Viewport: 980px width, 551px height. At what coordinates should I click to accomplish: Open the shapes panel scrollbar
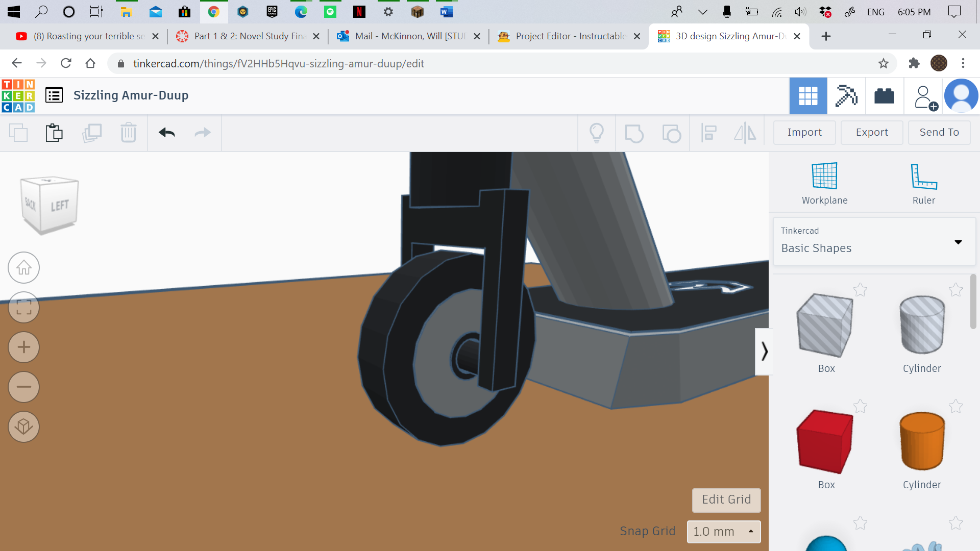click(x=973, y=302)
